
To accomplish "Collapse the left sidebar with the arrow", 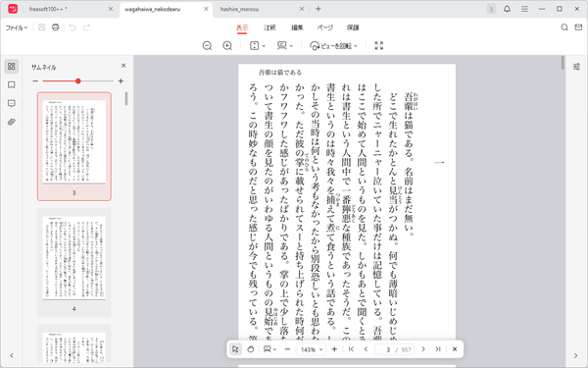I will 12,355.
